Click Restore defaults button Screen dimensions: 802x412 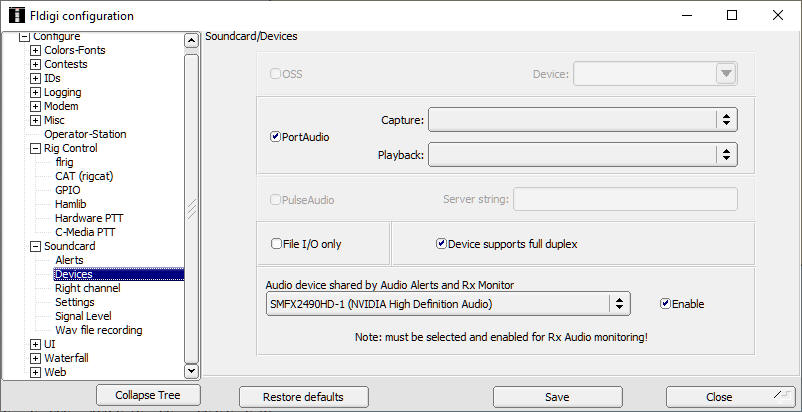303,397
